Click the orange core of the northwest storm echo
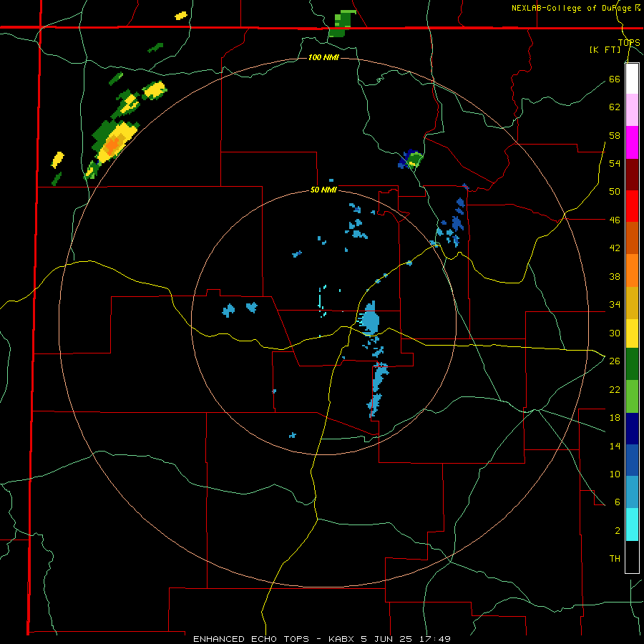This screenshot has height=644, width=644. (x=112, y=145)
